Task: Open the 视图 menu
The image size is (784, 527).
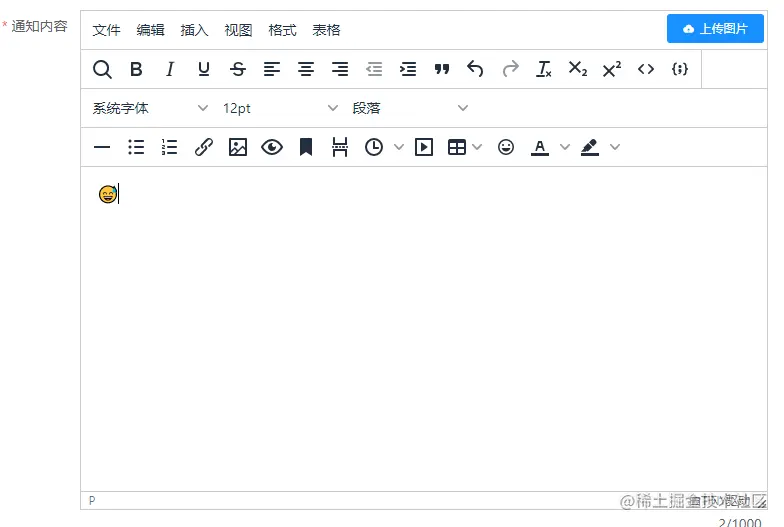Action: pyautogui.click(x=238, y=30)
